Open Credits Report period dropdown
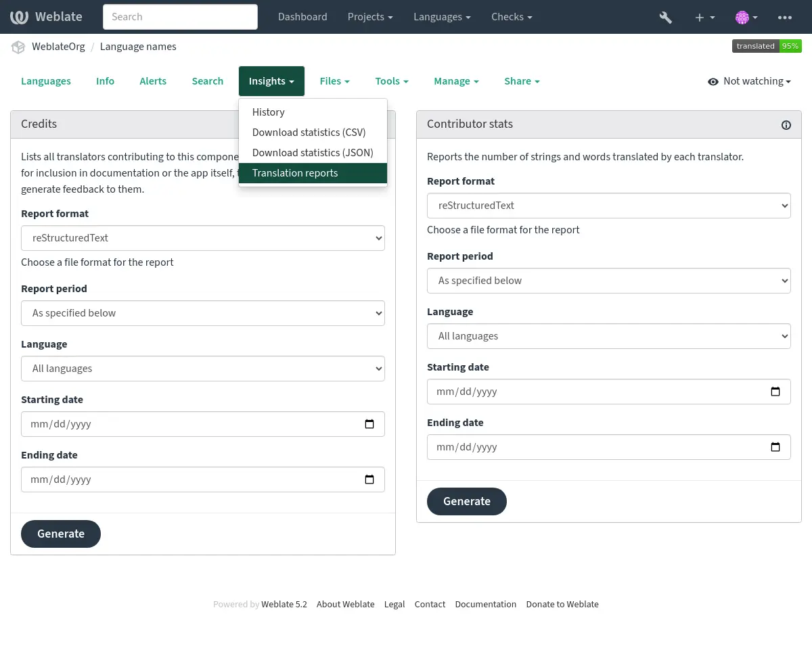The height and width of the screenshot is (656, 812). pos(203,313)
